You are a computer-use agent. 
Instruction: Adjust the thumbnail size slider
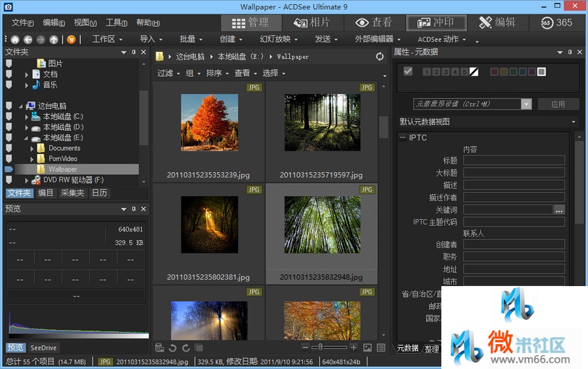(x=320, y=348)
